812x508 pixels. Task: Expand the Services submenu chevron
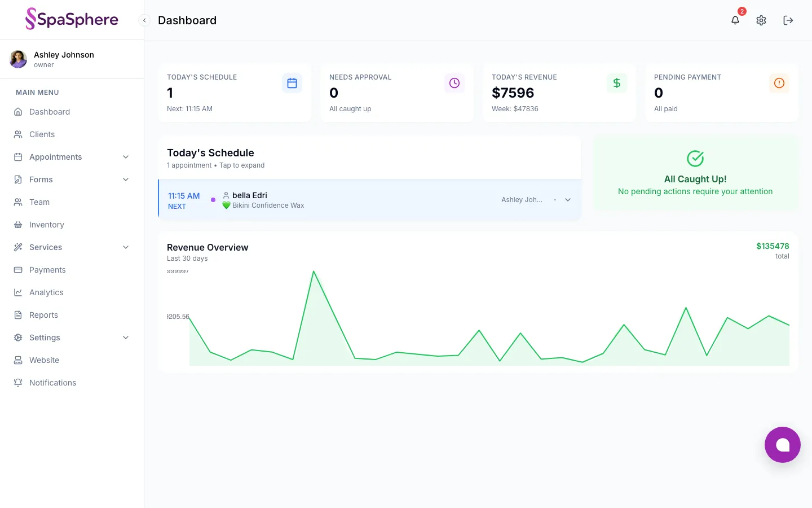(x=126, y=247)
